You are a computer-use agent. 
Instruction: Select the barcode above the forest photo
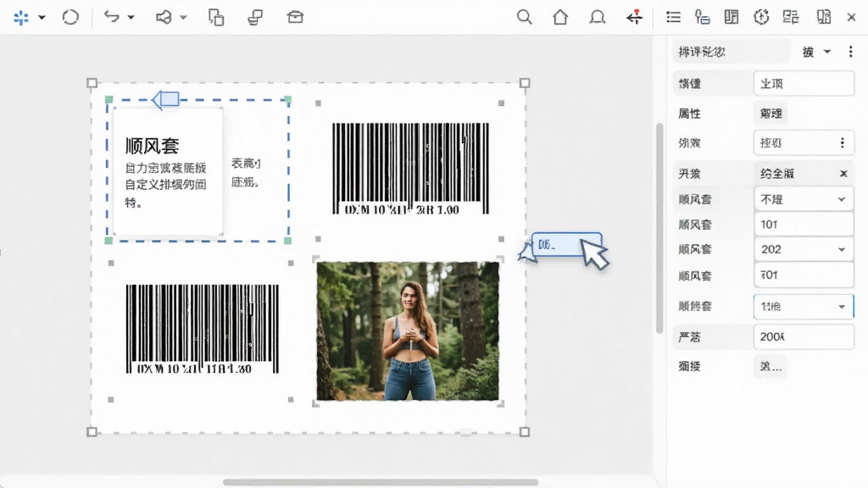[x=410, y=169]
